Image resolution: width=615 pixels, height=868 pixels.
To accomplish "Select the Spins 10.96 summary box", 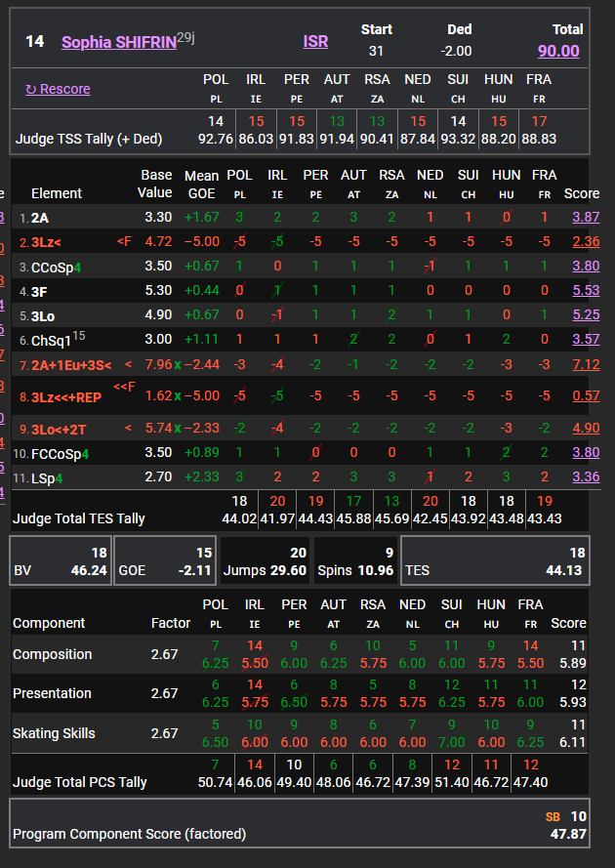I will (355, 560).
